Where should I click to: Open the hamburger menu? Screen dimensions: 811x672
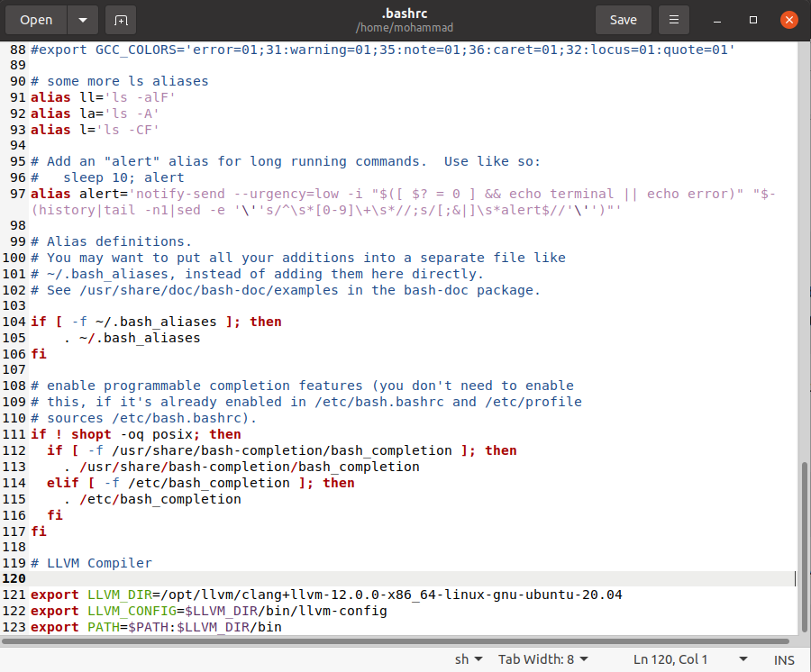point(673,20)
